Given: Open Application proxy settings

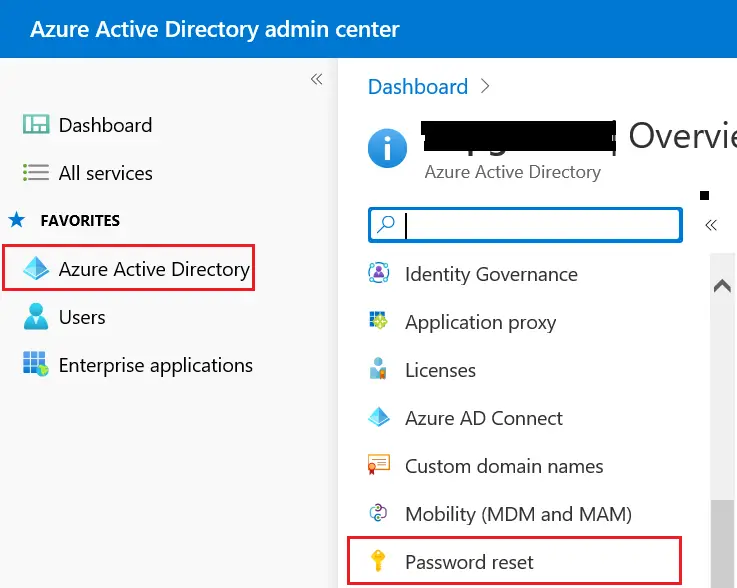Looking at the screenshot, I should click(x=480, y=322).
